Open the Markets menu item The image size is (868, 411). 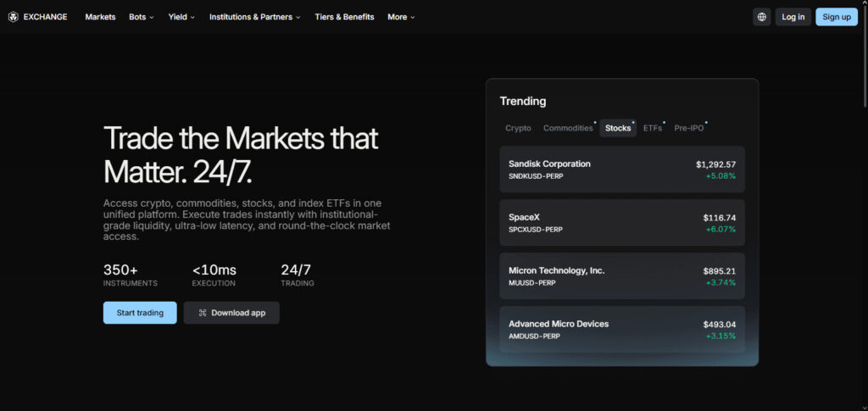pos(100,17)
